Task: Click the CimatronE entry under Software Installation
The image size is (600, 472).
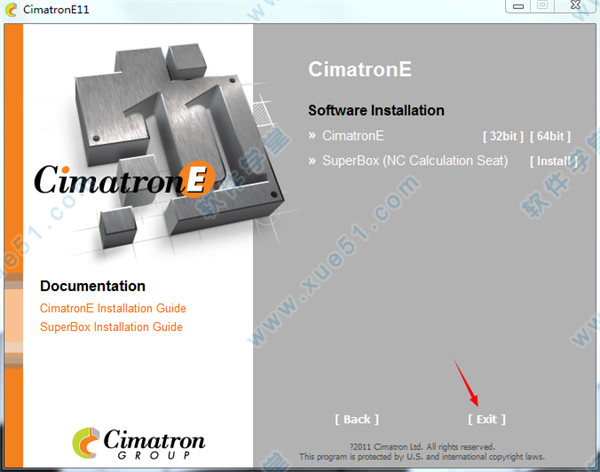Action: pyautogui.click(x=353, y=136)
